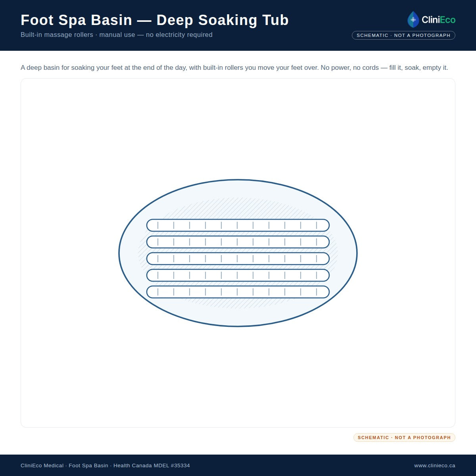Open the www.clinieco.ca footer link
The image size is (476, 476).
(x=435, y=466)
